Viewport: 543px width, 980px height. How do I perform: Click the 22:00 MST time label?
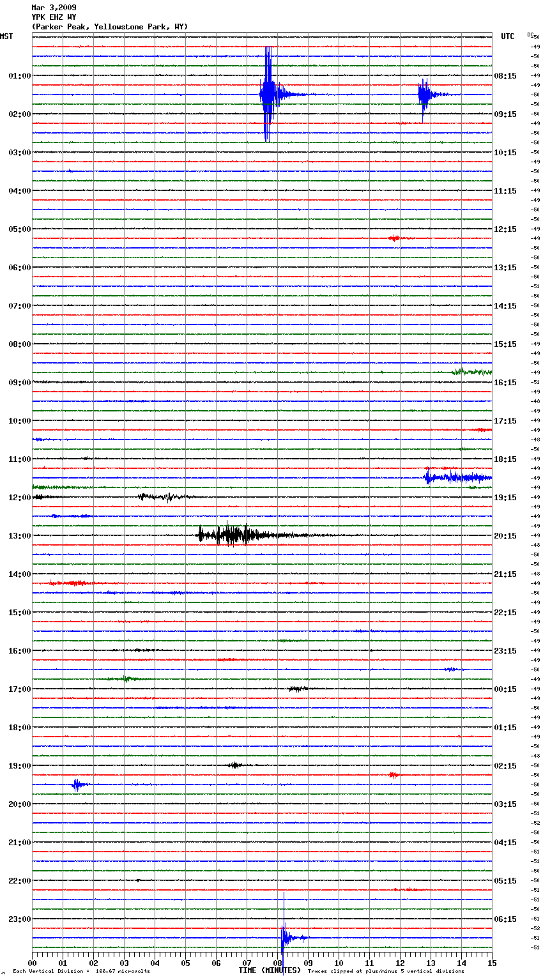click(x=20, y=881)
